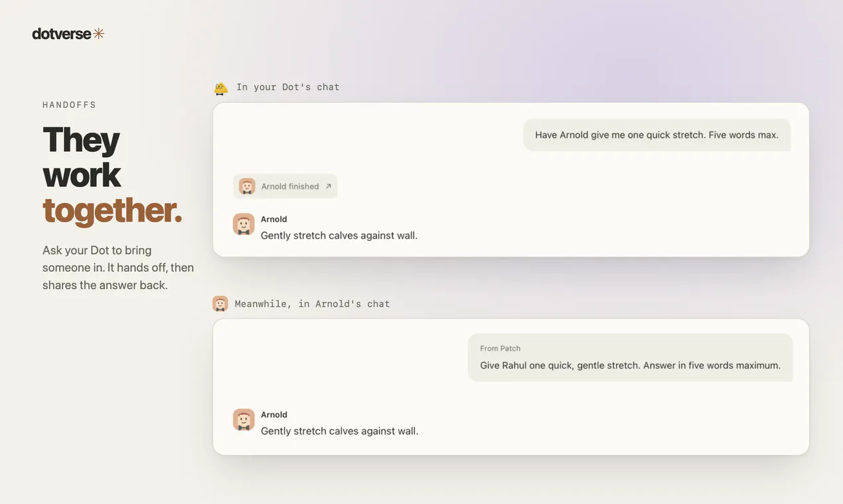The height and width of the screenshot is (504, 843).
Task: Click the "Arnold" name in Arnold's chat card
Action: 274,414
